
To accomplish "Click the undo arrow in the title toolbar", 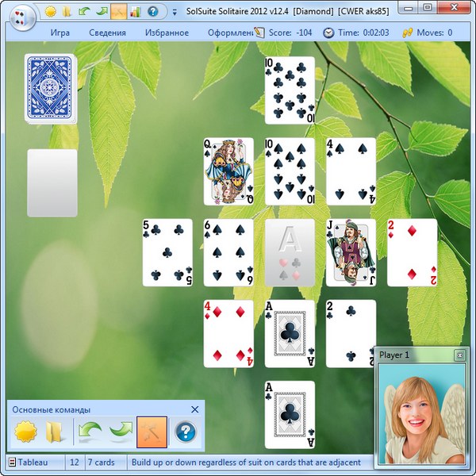I will tap(84, 11).
